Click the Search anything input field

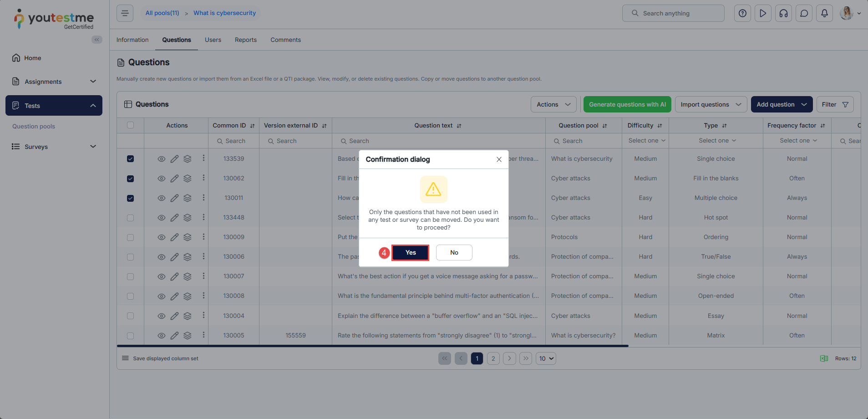pos(674,13)
